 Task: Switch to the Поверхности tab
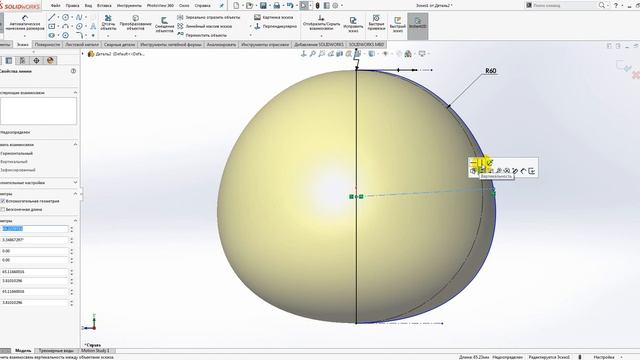(x=47, y=44)
